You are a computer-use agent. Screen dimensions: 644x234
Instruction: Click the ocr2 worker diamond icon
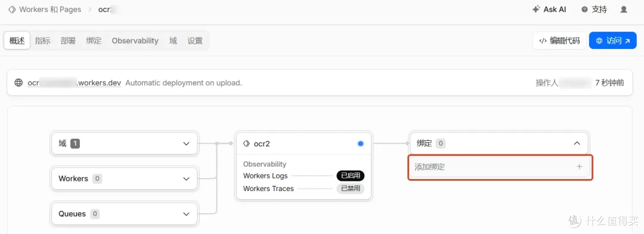coord(246,143)
